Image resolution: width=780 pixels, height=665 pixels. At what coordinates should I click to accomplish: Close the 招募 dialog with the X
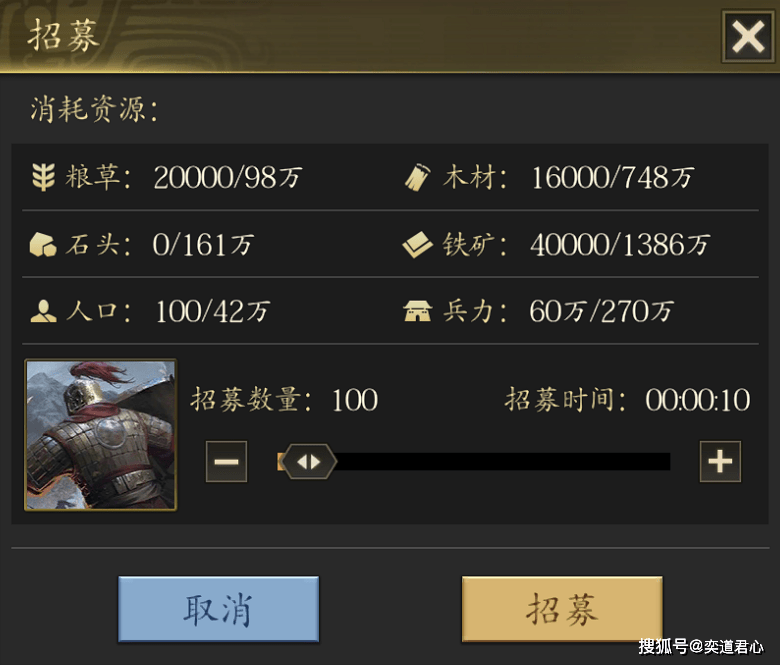point(748,37)
